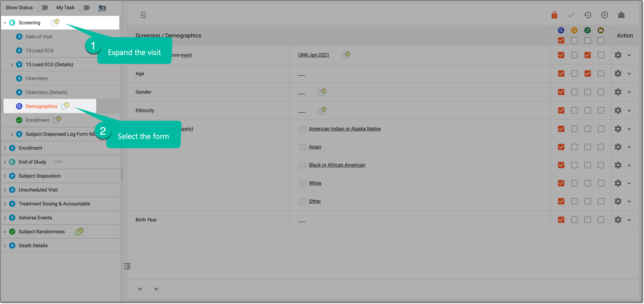Open action dropdown arrow in Asian row
Viewport: 644px width, 304px height.
point(629,147)
